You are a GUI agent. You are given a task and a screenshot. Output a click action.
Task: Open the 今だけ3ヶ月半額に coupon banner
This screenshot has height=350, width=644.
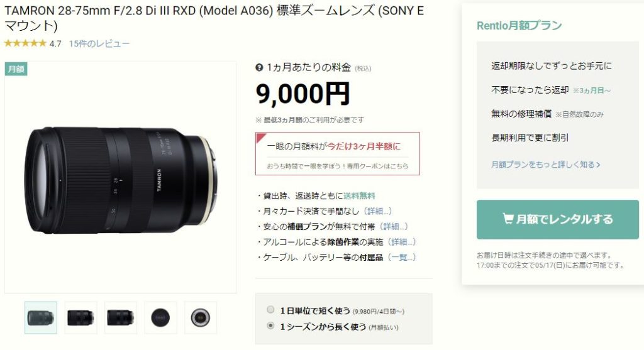(x=338, y=153)
